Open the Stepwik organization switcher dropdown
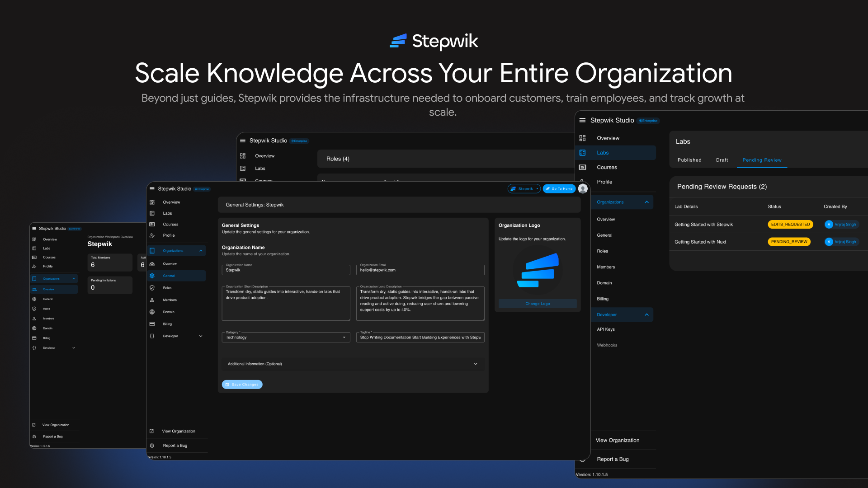 (524, 189)
